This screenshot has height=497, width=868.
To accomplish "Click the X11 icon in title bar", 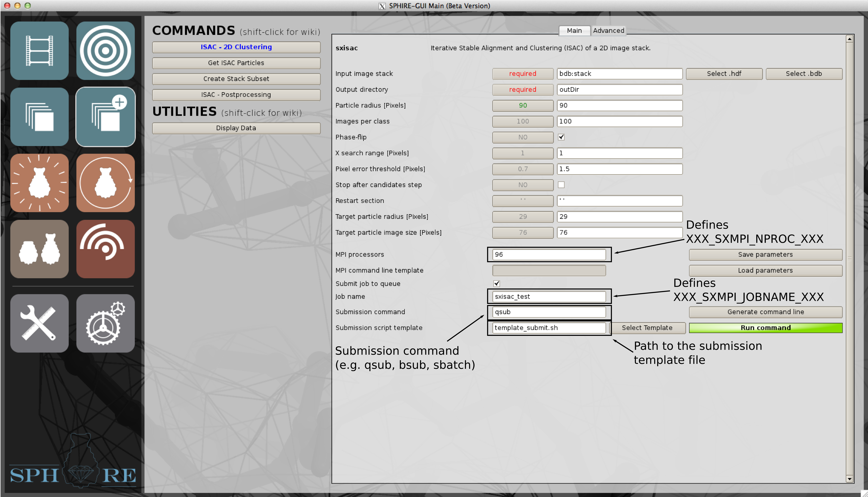I will tap(382, 6).
